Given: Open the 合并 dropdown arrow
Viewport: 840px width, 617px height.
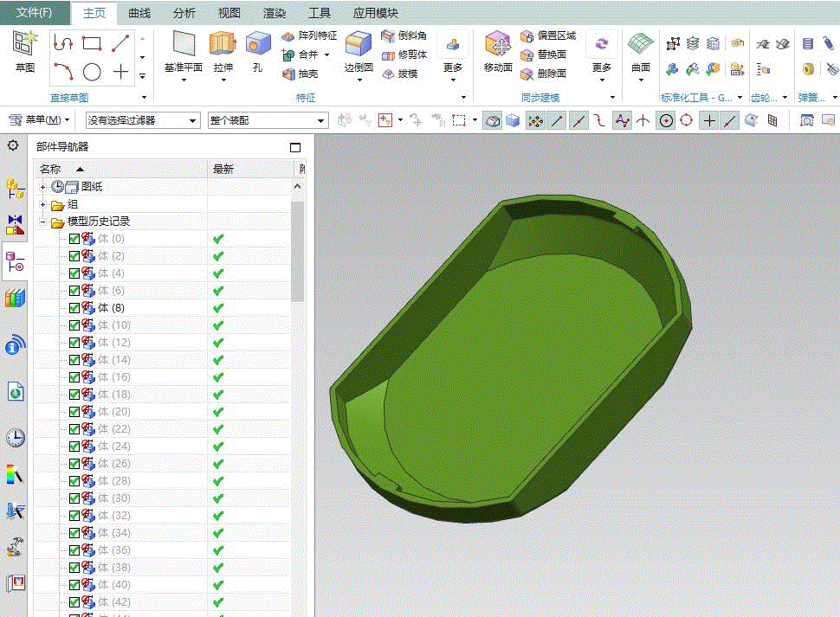Looking at the screenshot, I should 326,55.
